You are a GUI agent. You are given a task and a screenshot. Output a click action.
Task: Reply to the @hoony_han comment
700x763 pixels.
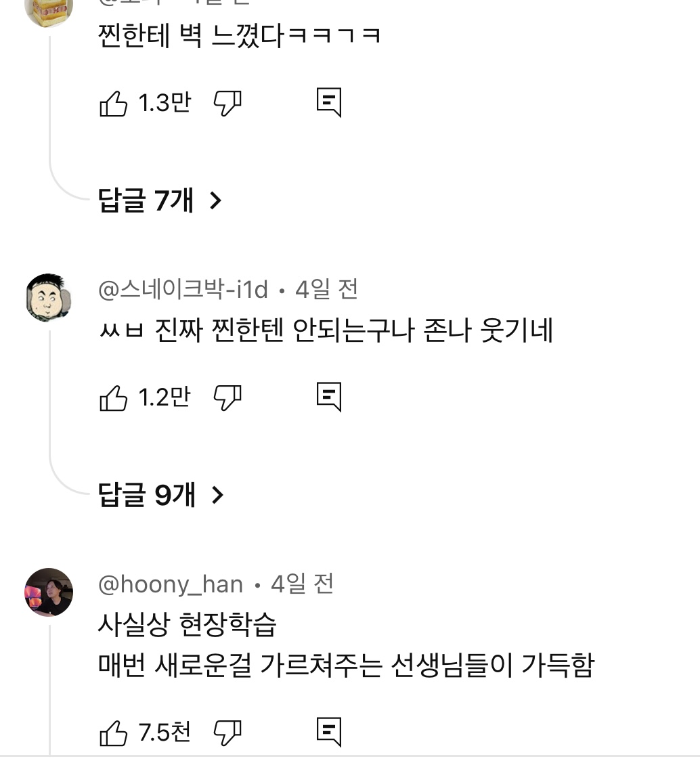(x=329, y=733)
